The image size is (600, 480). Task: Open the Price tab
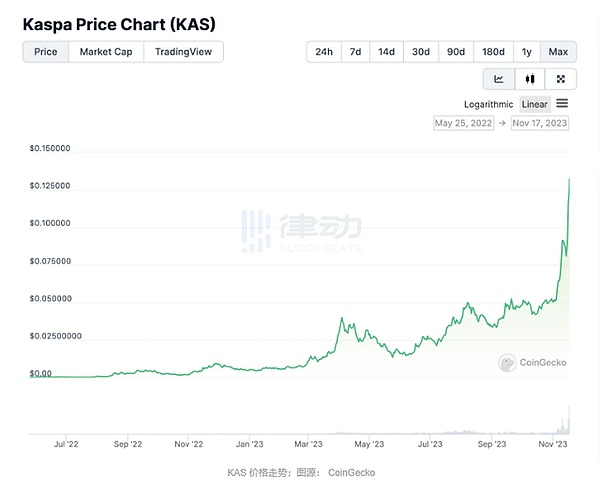(x=46, y=52)
